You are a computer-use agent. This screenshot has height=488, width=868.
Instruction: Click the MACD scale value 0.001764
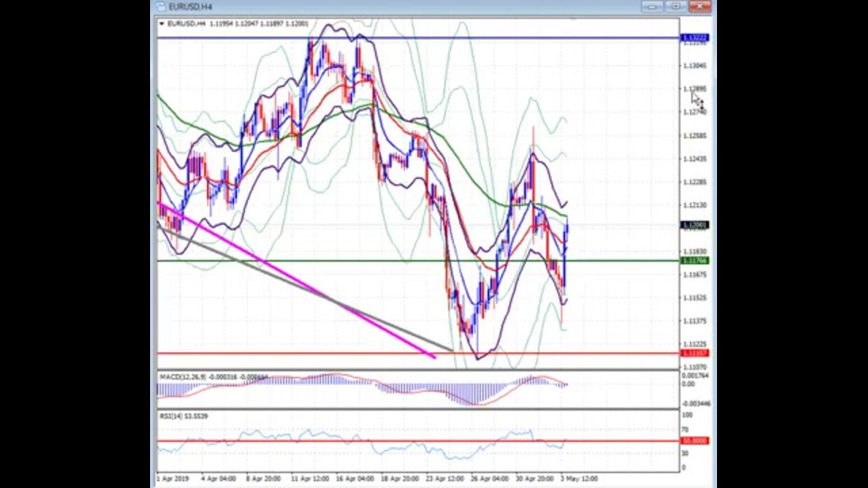(696, 376)
